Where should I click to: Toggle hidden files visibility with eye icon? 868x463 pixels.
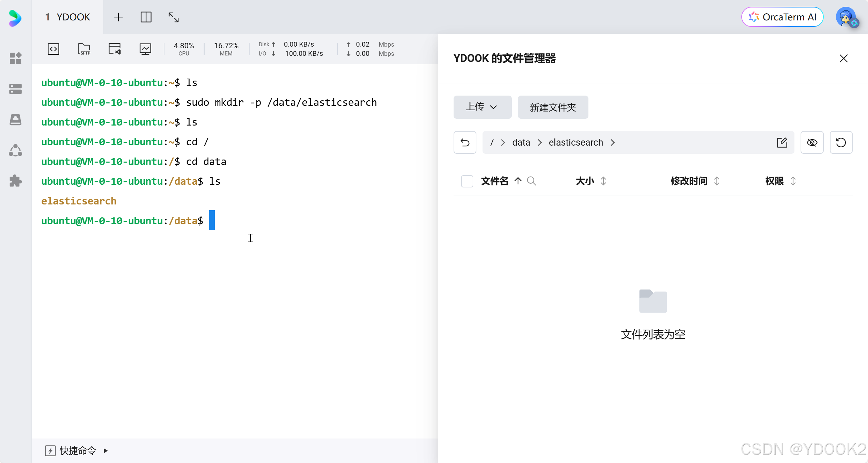coord(812,143)
